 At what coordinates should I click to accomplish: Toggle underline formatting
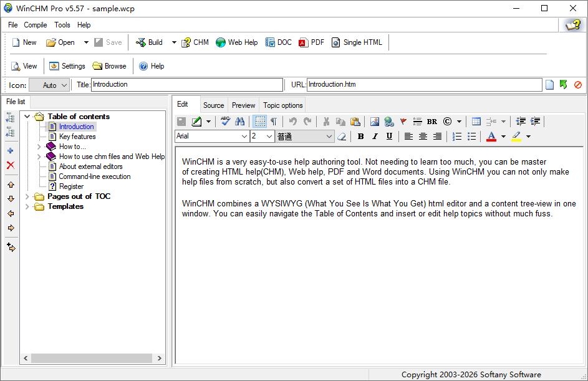pos(389,137)
